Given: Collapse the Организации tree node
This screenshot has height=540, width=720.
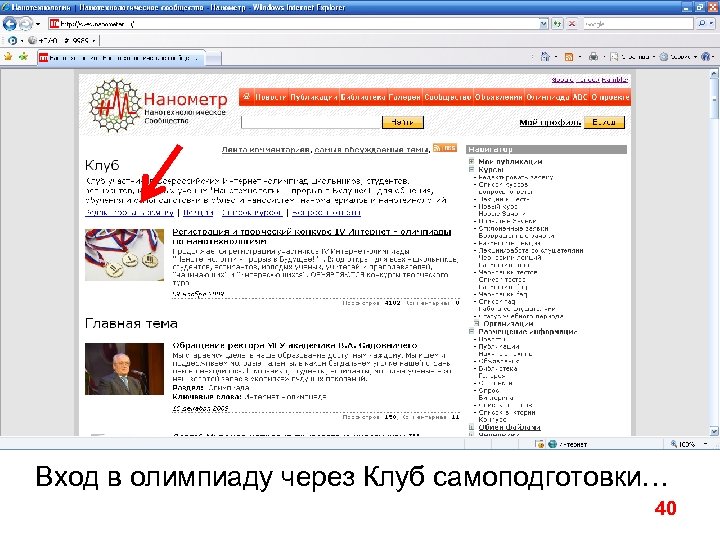Looking at the screenshot, I should pyautogui.click(x=476, y=324).
